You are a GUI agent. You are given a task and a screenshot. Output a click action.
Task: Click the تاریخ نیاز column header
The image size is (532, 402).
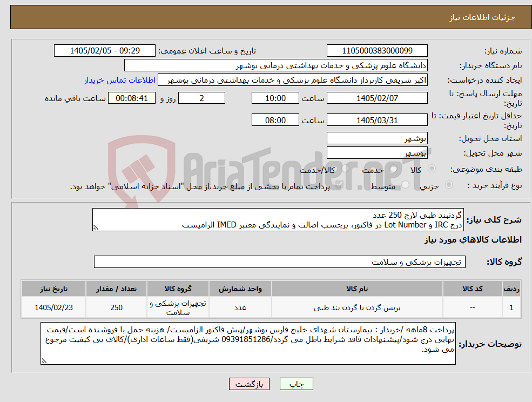coord(53,289)
